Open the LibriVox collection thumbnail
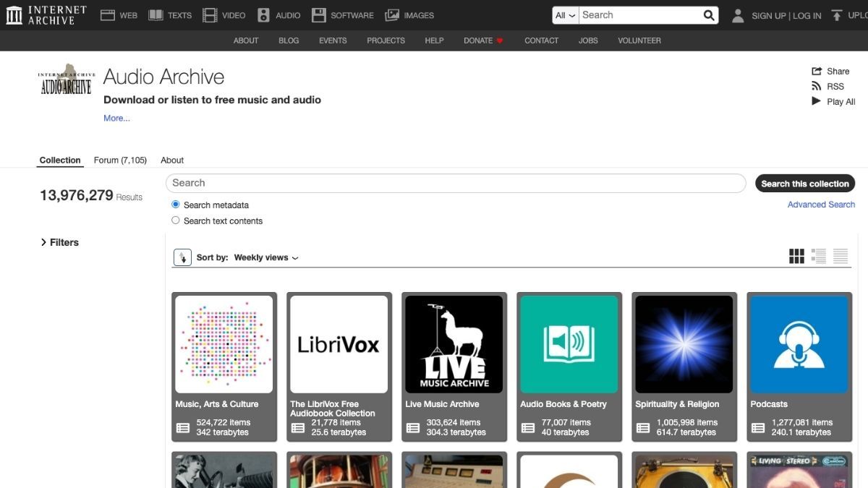This screenshot has width=868, height=488. pyautogui.click(x=339, y=344)
